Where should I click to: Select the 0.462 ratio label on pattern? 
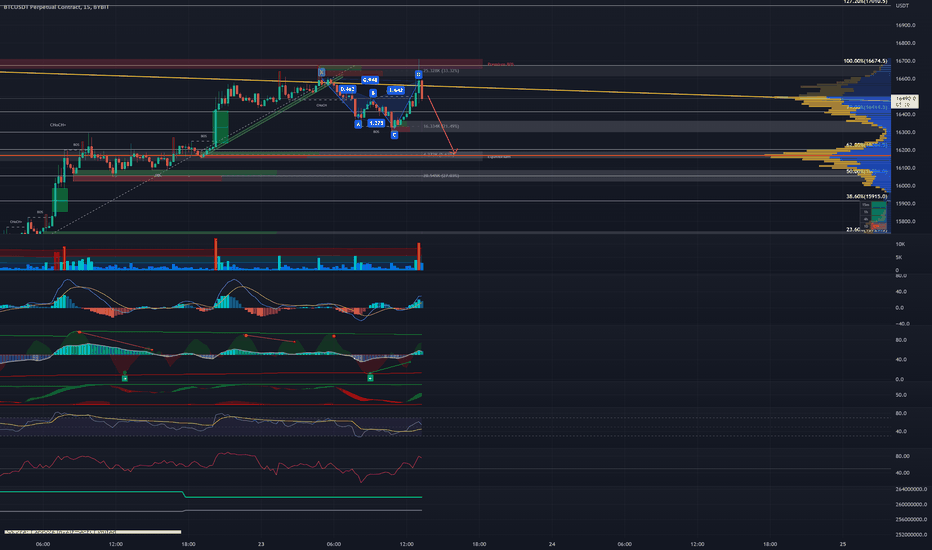(347, 89)
